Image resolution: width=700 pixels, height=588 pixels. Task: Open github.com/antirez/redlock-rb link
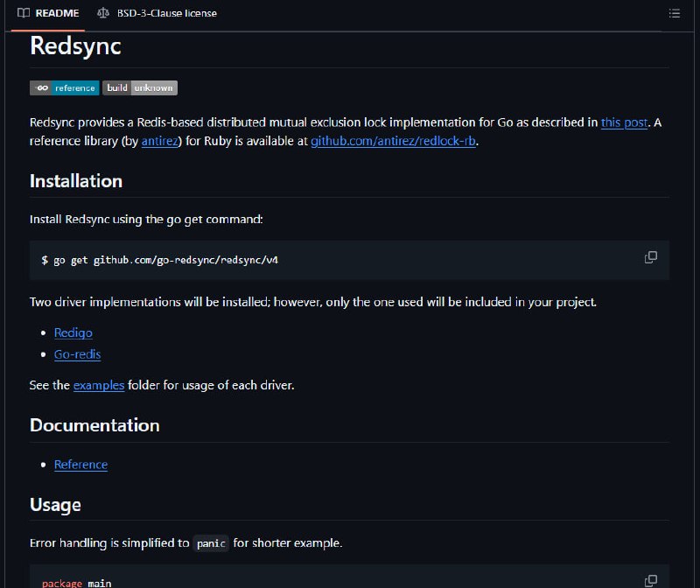(393, 141)
